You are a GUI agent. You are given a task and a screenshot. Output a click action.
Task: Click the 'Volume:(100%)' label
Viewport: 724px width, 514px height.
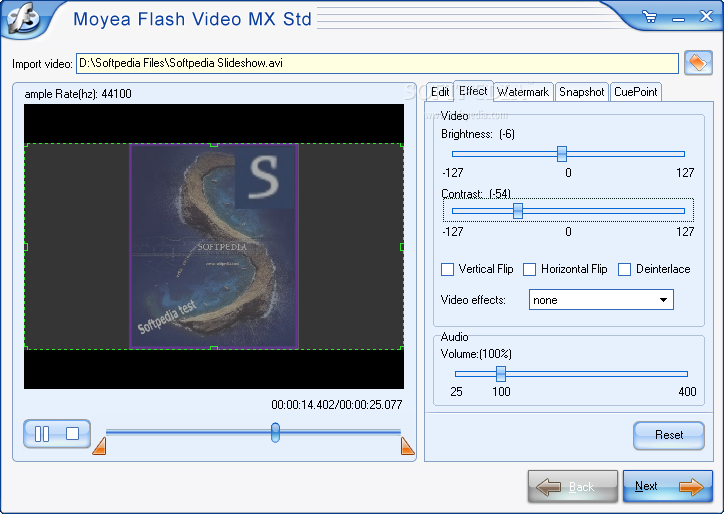(476, 354)
